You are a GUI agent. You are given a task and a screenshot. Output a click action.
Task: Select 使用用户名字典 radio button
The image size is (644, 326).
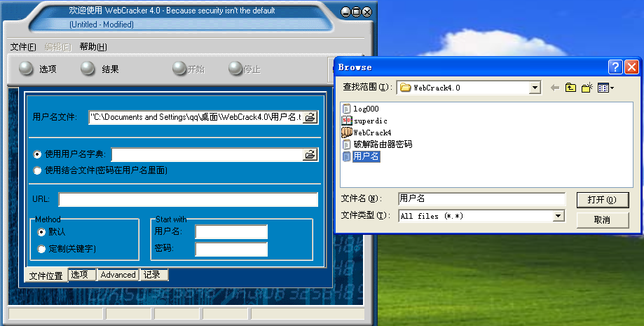[37, 154]
